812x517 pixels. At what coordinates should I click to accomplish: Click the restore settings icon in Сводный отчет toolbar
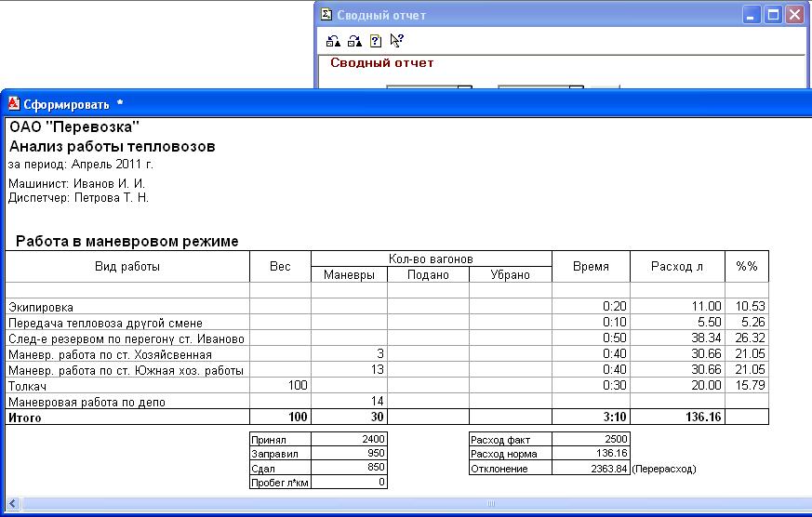coord(334,41)
